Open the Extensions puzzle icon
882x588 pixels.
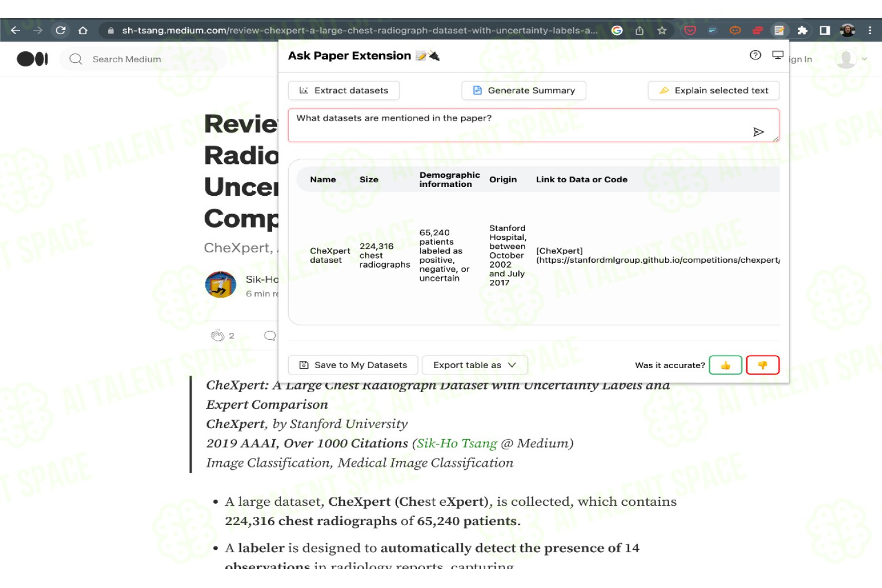[802, 31]
